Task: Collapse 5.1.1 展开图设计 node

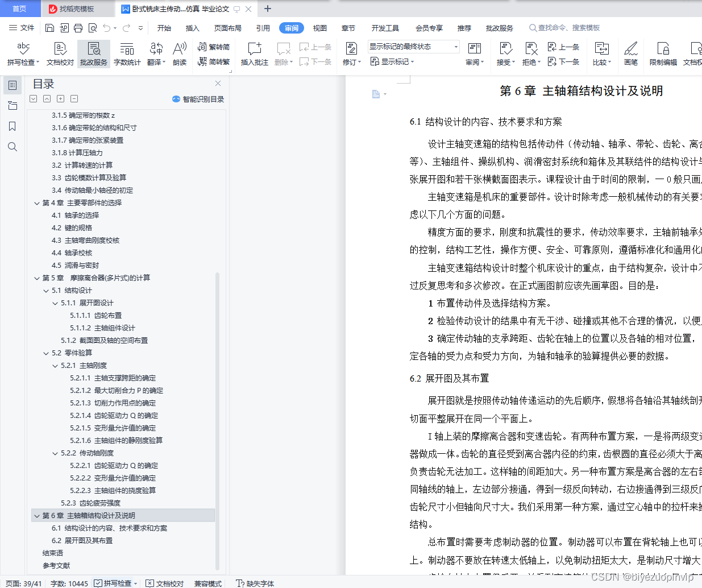Action: tap(55, 303)
